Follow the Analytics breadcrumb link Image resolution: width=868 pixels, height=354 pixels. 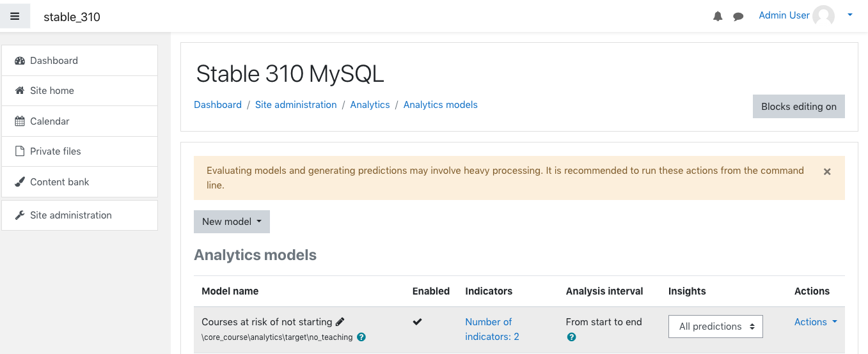(370, 105)
